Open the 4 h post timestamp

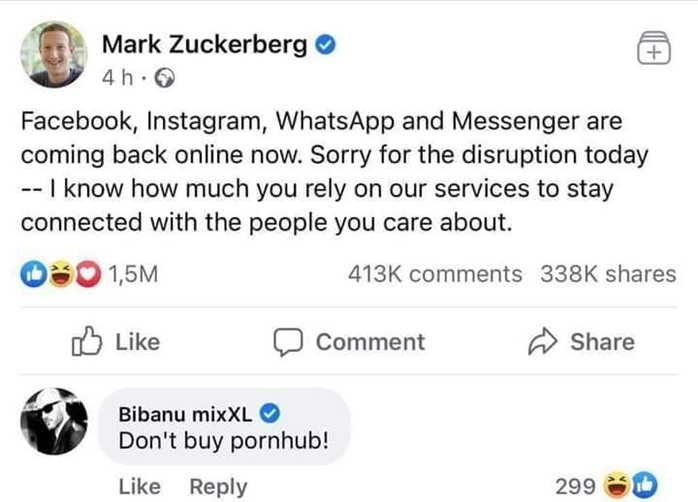coord(117,75)
